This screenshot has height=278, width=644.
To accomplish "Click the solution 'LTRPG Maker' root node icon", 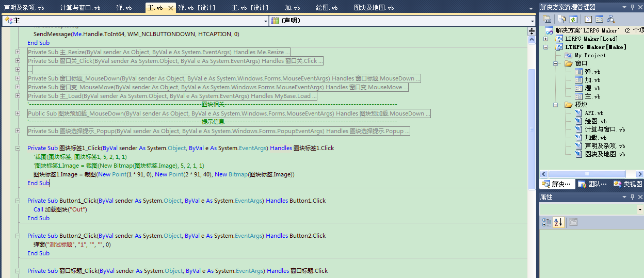I will pyautogui.click(x=549, y=30).
